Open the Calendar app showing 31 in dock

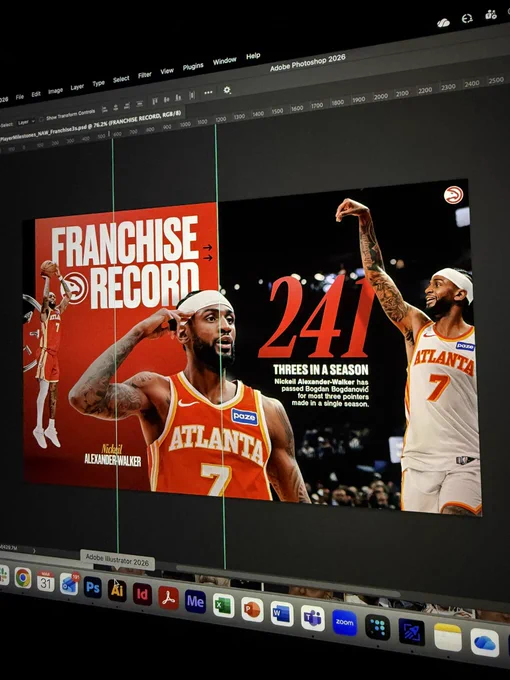[46, 581]
